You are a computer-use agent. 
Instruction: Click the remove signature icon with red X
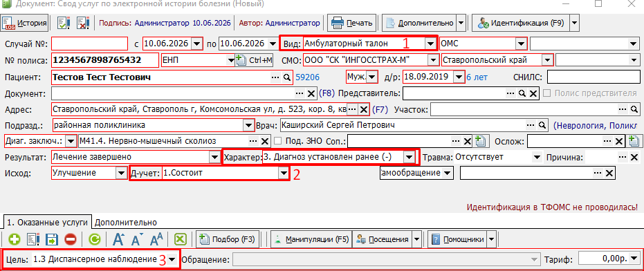tap(84, 23)
